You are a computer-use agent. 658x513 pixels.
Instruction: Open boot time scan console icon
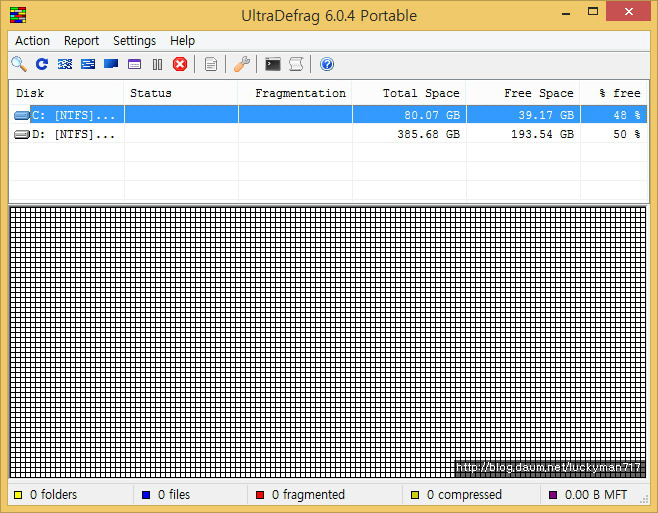[273, 64]
